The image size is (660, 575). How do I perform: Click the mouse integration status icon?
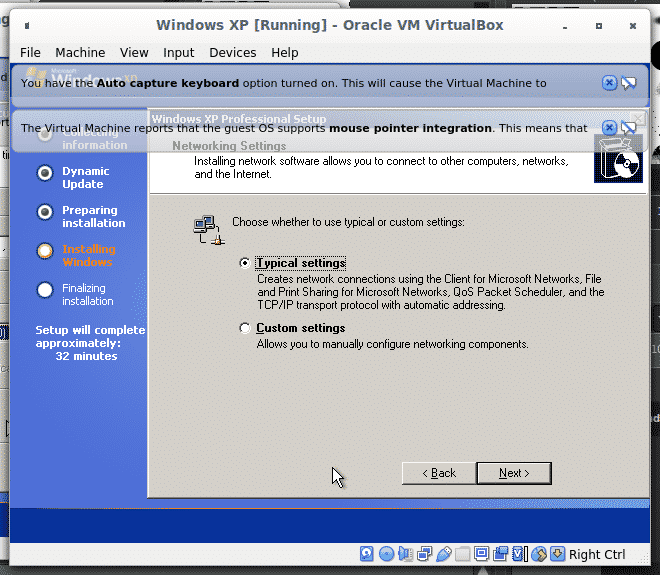click(539, 554)
